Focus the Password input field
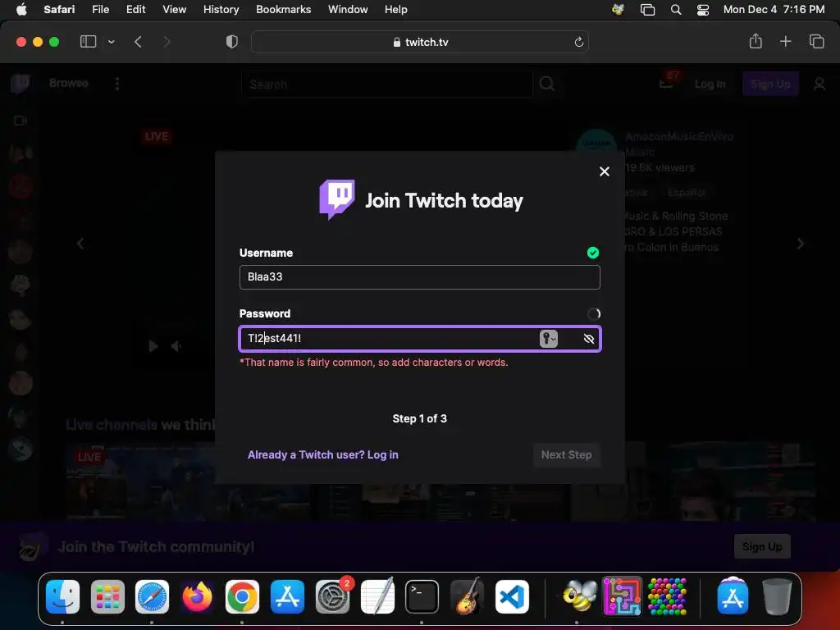The width and height of the screenshot is (840, 630). (x=419, y=339)
